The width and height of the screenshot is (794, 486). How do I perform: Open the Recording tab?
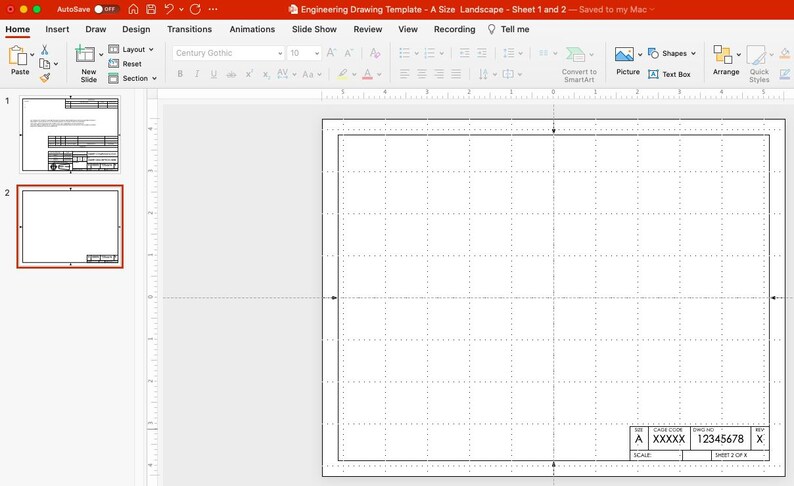click(455, 29)
